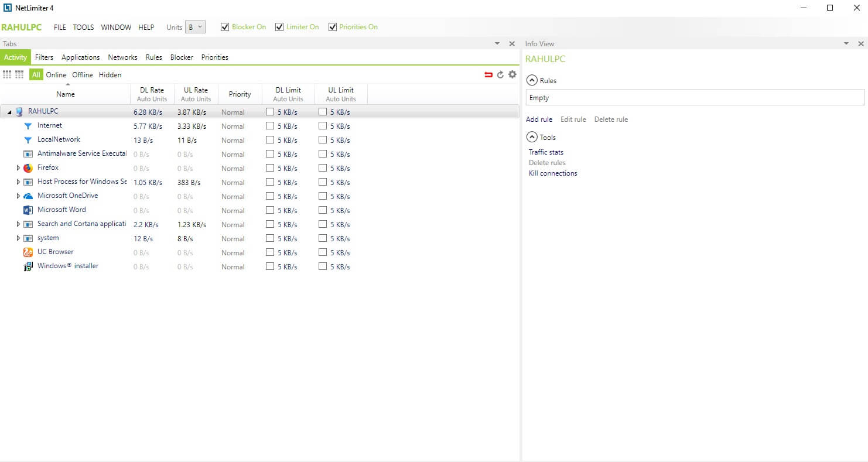Expand the Microsoft OneDrive node

coord(18,196)
